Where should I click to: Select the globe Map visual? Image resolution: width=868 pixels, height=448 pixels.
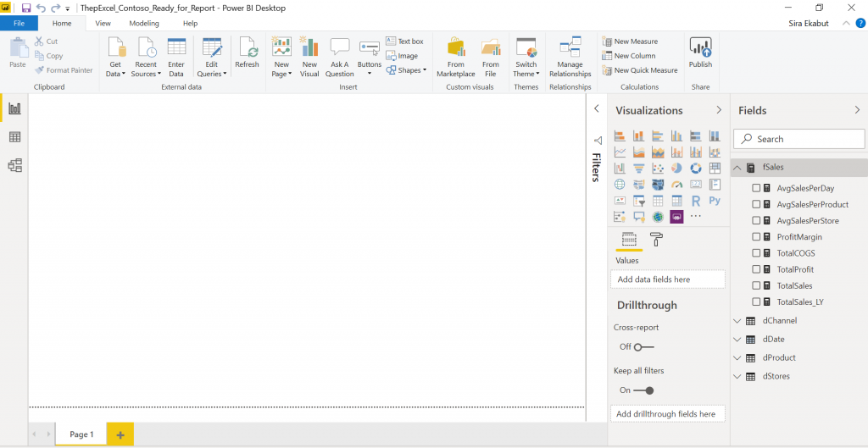tap(620, 184)
